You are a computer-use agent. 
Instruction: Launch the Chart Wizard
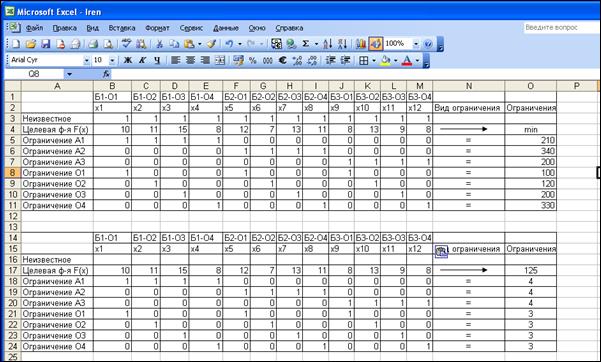[360, 44]
